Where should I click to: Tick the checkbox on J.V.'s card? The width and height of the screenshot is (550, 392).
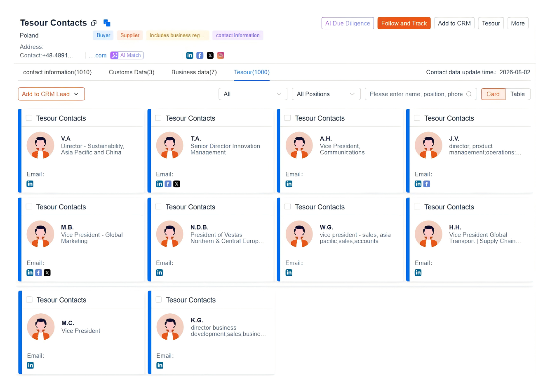click(417, 118)
